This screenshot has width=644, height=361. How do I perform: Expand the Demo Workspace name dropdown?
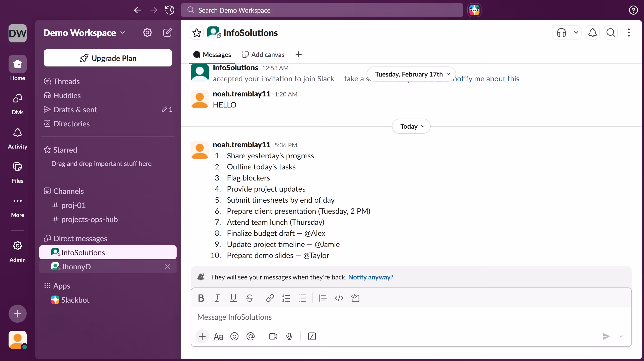[84, 33]
